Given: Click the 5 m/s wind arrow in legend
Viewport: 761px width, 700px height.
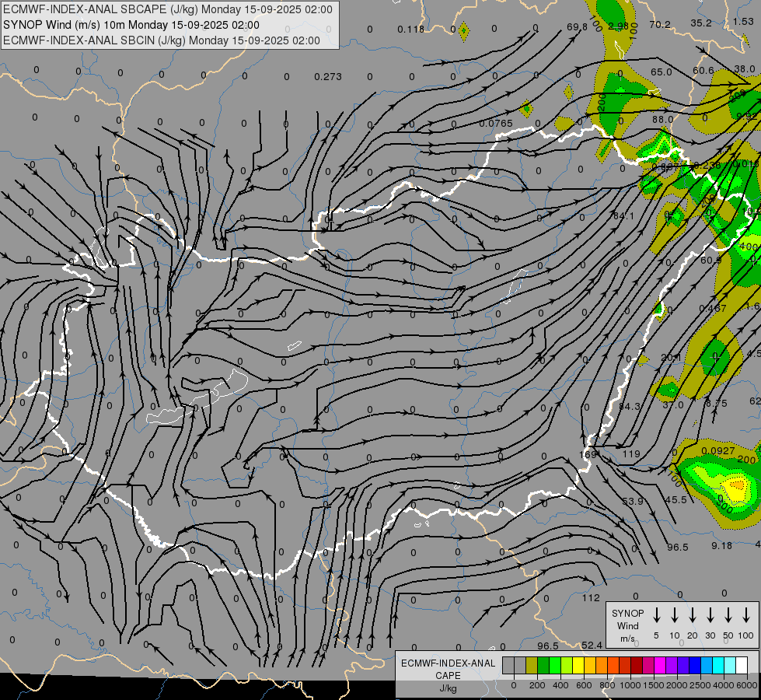Looking at the screenshot, I should point(656,615).
